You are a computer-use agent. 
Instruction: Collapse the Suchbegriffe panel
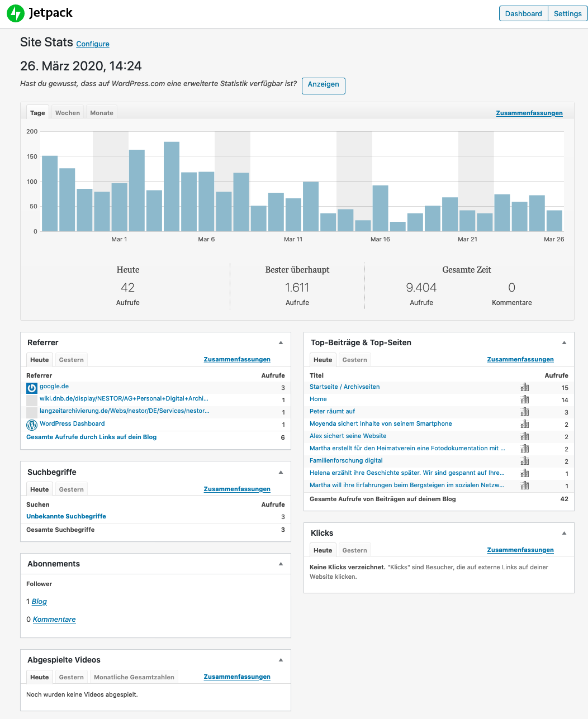281,472
